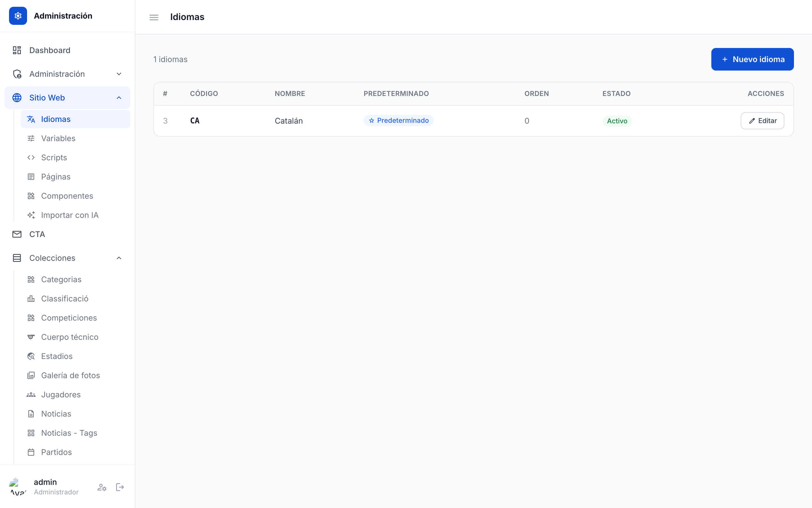Click the NOMBRE column header
812x508 pixels.
pos(290,94)
